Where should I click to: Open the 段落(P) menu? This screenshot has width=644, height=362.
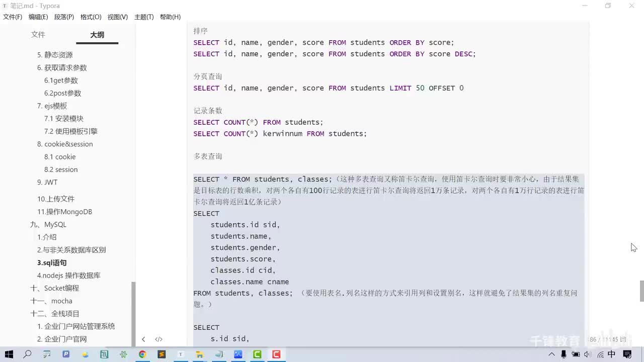tap(64, 17)
